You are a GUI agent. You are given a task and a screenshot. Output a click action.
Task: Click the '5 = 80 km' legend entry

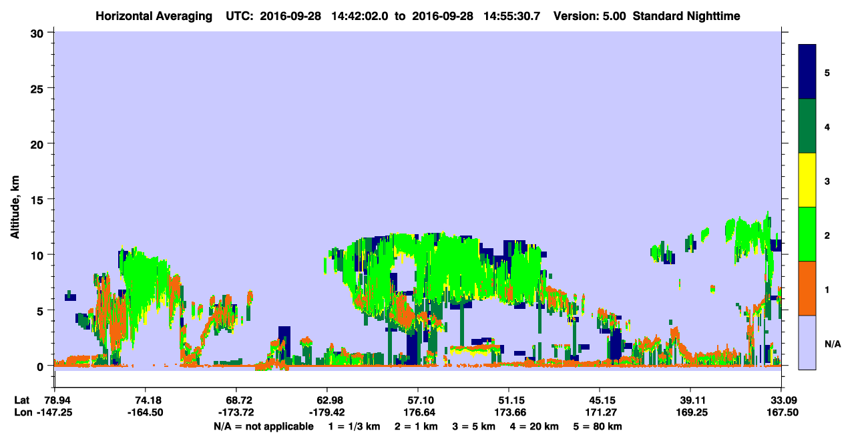click(x=598, y=426)
